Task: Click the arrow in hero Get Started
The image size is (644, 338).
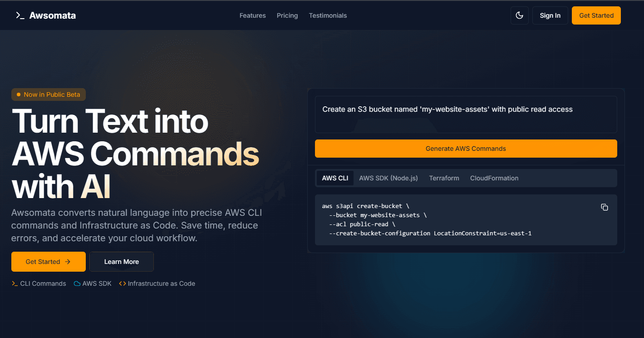Action: coord(68,262)
